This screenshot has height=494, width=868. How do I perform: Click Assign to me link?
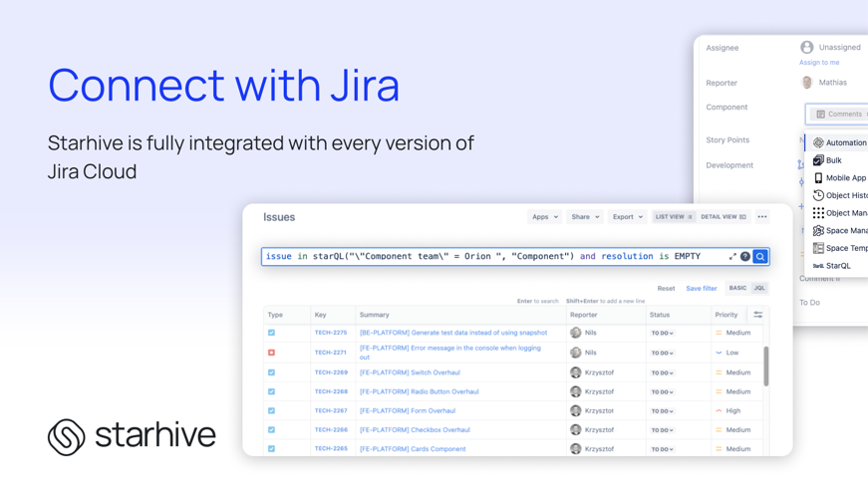(x=819, y=63)
